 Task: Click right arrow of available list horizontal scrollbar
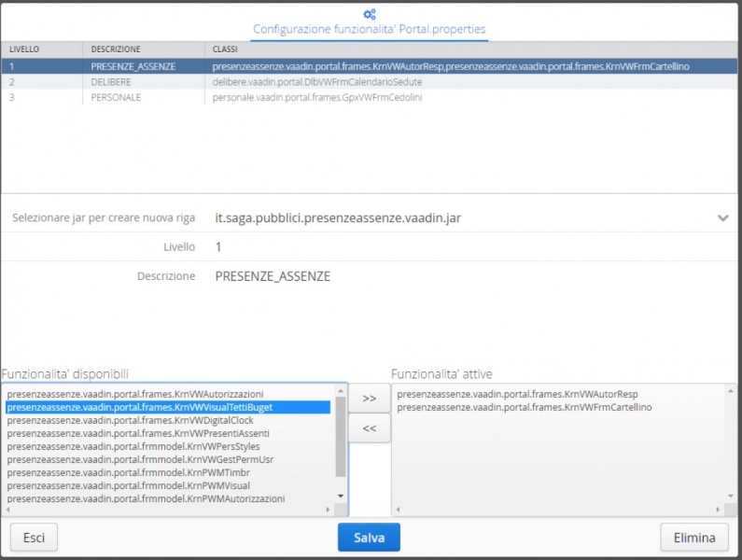coord(328,510)
